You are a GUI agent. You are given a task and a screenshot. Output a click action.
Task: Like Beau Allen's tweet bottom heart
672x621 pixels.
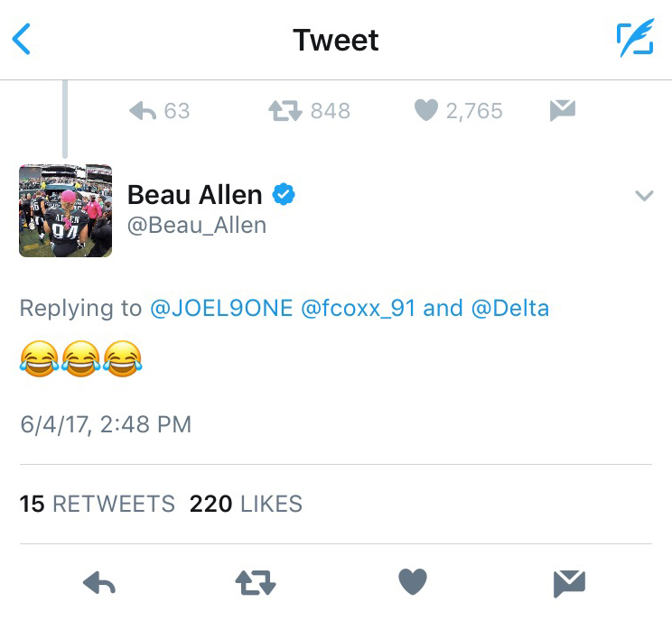[x=413, y=582]
